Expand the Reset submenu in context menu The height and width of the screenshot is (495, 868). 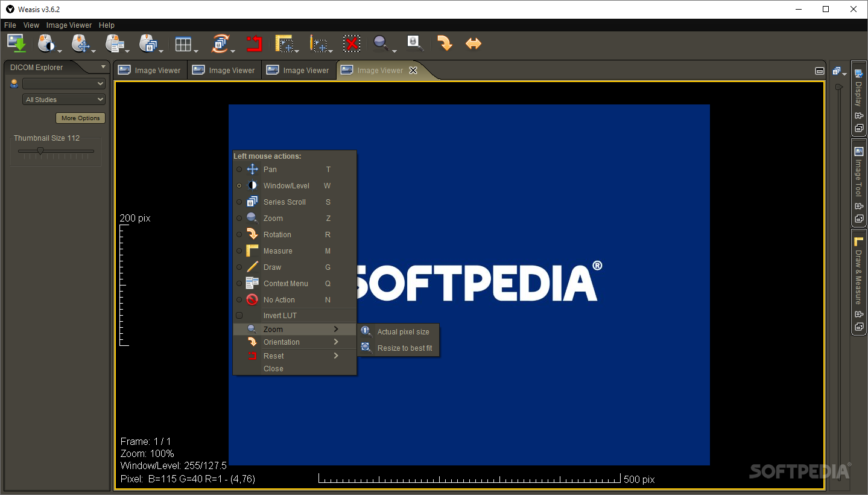[294, 356]
